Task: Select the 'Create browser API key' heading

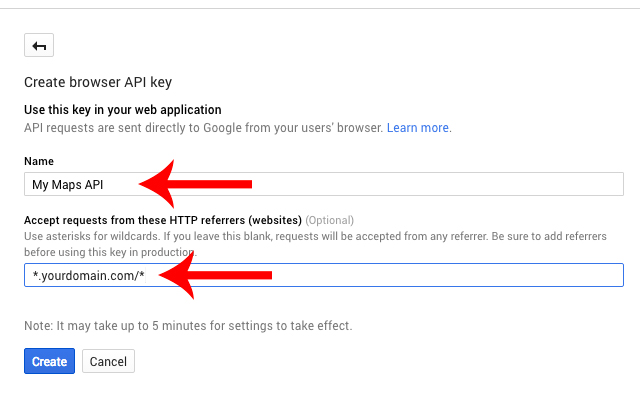Action: click(98, 82)
